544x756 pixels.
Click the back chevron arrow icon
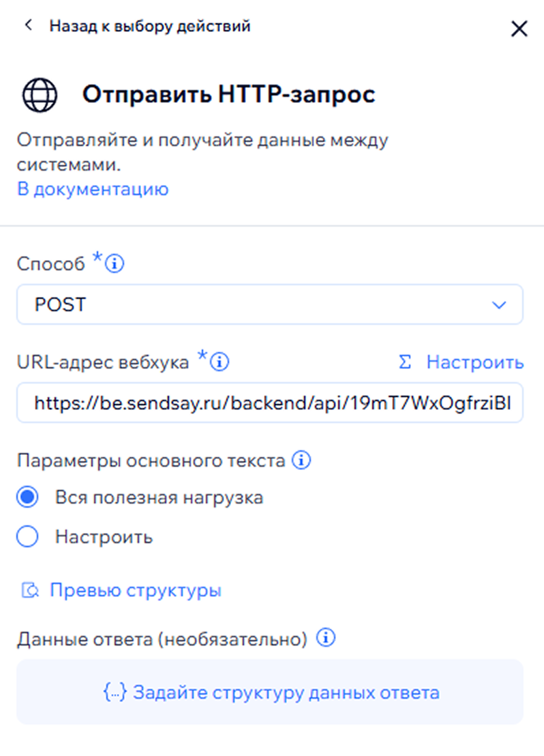tap(28, 26)
